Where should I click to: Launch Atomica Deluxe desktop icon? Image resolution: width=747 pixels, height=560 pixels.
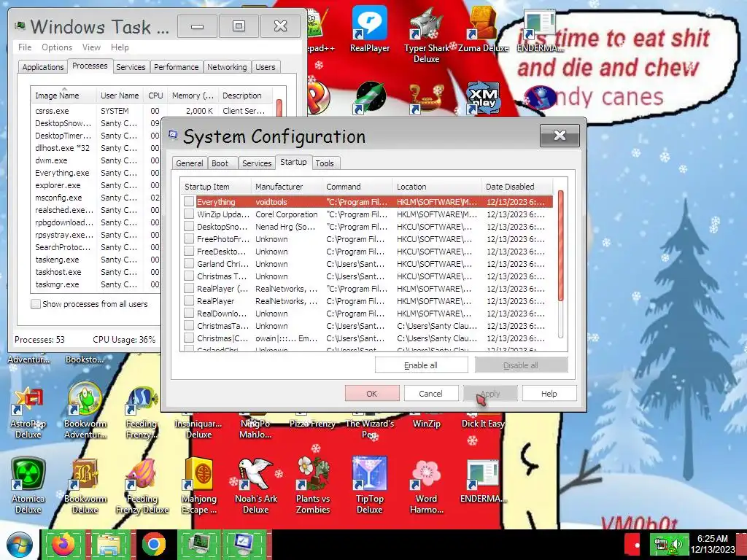[x=28, y=486]
